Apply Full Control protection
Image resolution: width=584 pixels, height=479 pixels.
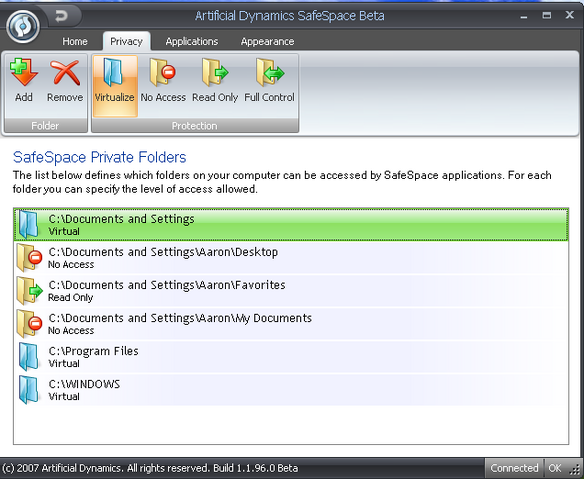[269, 80]
